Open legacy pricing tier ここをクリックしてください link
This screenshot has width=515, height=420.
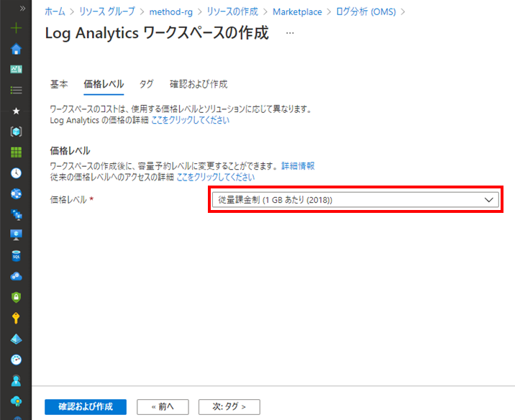216,178
